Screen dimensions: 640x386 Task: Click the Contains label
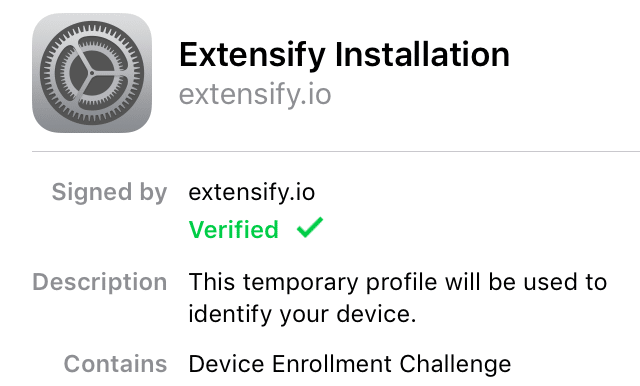[x=116, y=364]
